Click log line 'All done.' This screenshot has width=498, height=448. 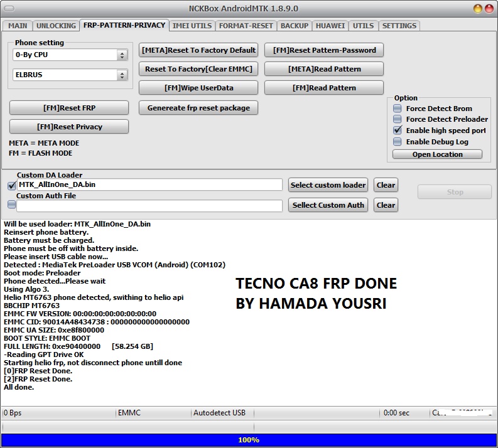coord(19,387)
